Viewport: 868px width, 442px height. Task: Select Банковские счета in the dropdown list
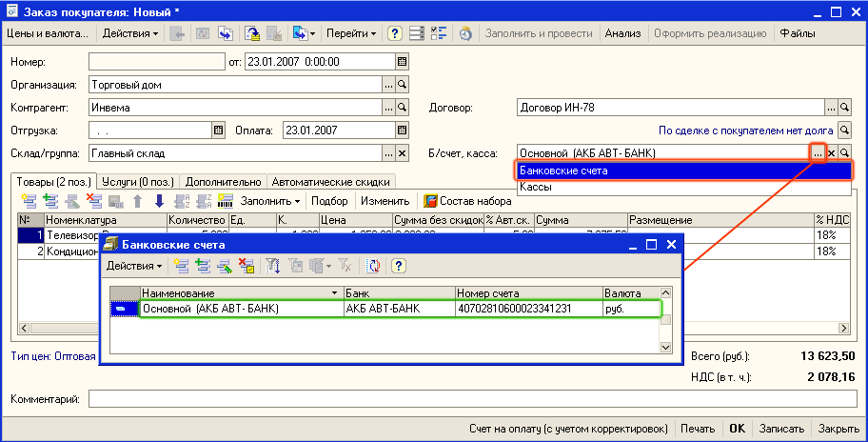pos(683,171)
